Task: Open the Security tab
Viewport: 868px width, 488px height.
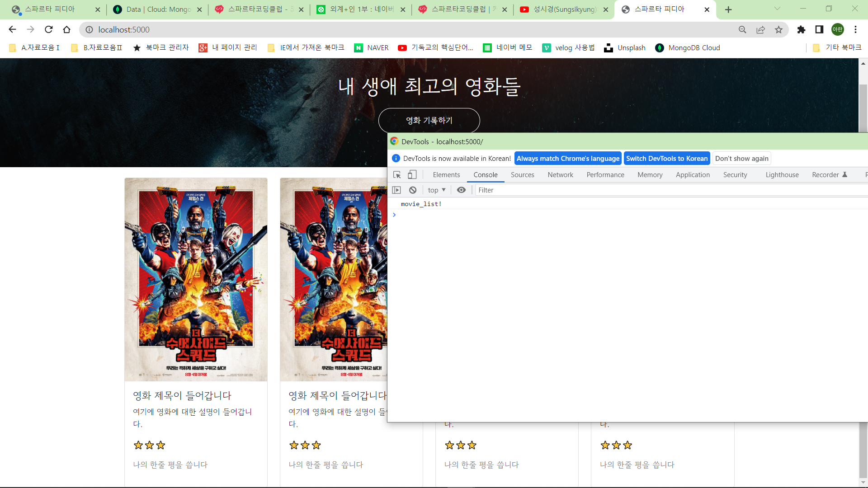Action: point(735,175)
